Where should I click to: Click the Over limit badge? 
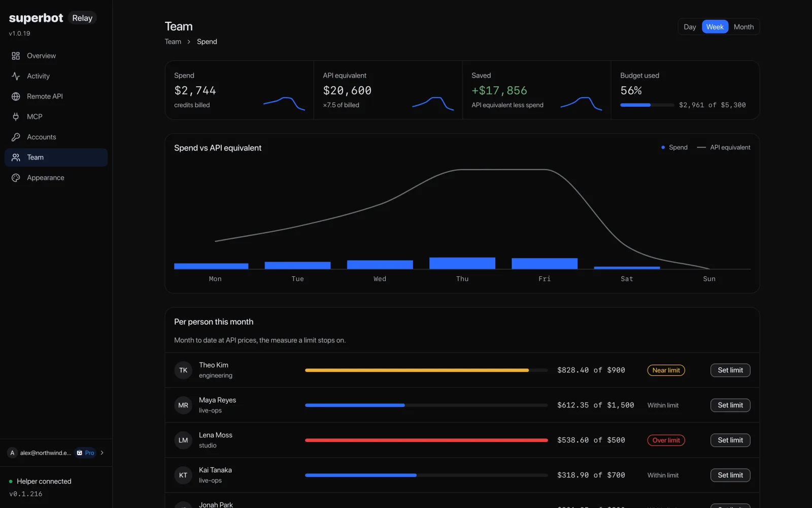666,440
